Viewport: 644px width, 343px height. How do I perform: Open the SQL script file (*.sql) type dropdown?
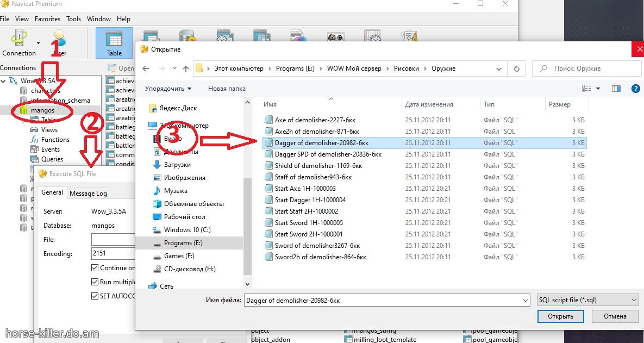(587, 300)
